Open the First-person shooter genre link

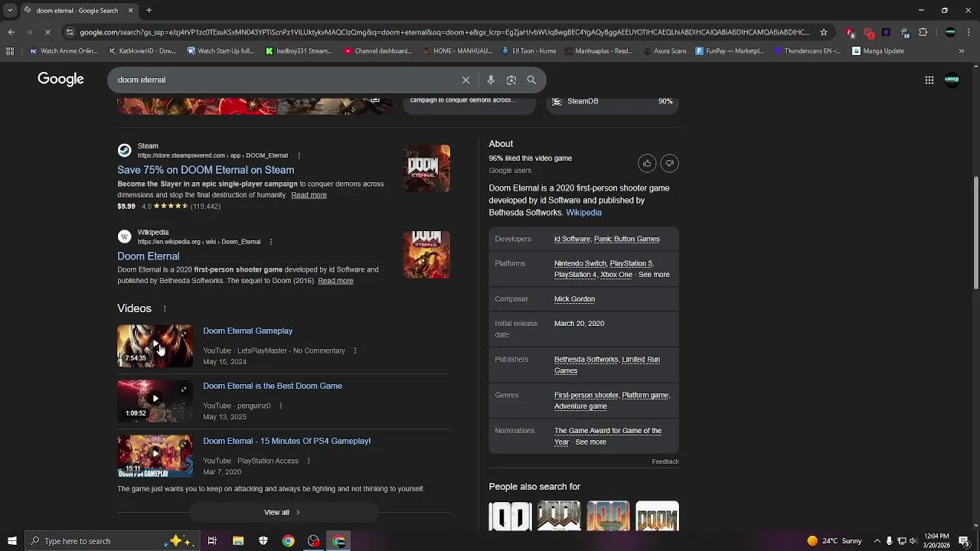(586, 395)
